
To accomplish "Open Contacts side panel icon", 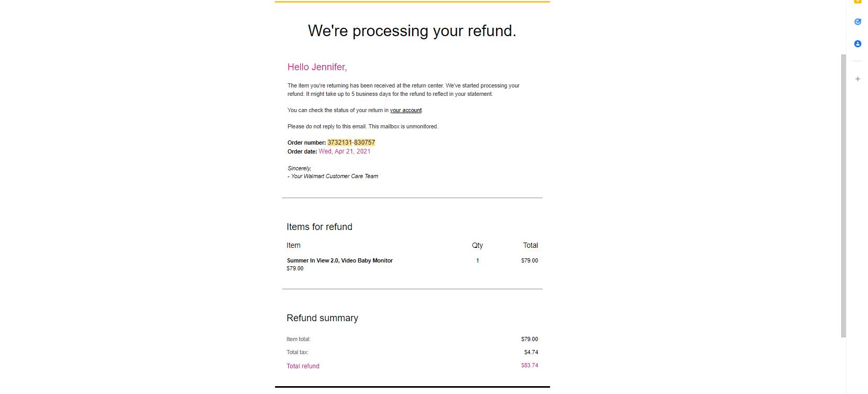I will pyautogui.click(x=858, y=44).
